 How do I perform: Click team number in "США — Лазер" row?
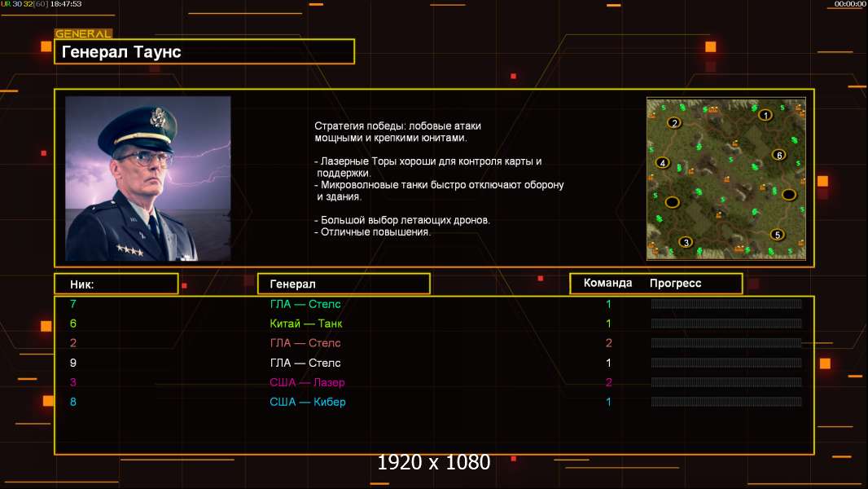[608, 382]
